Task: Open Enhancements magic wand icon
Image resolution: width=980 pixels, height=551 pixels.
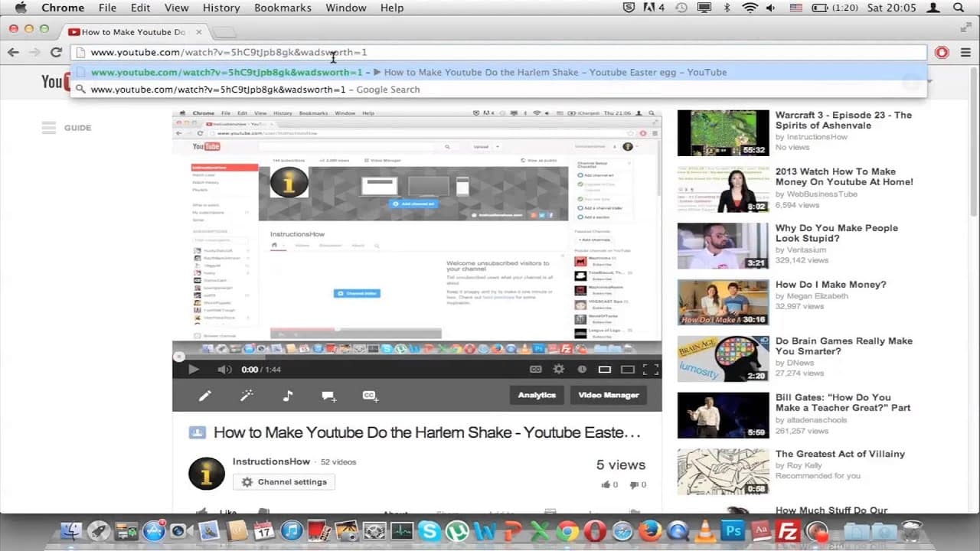Action: coord(246,396)
